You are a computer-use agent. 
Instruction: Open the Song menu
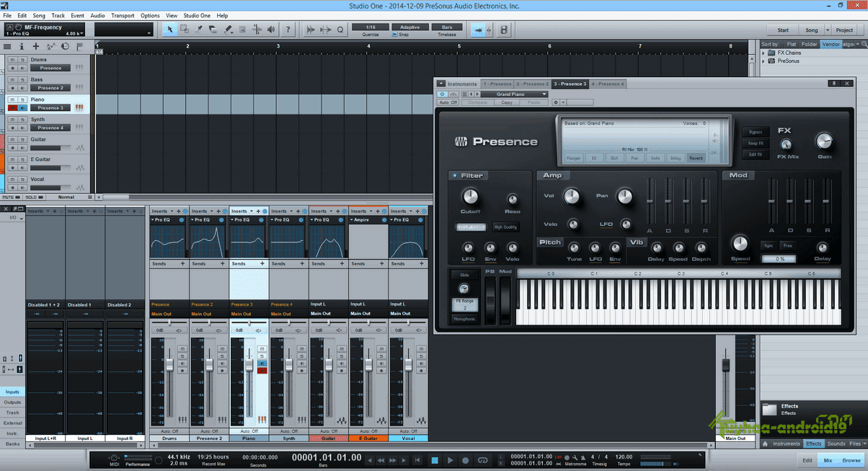click(37, 14)
